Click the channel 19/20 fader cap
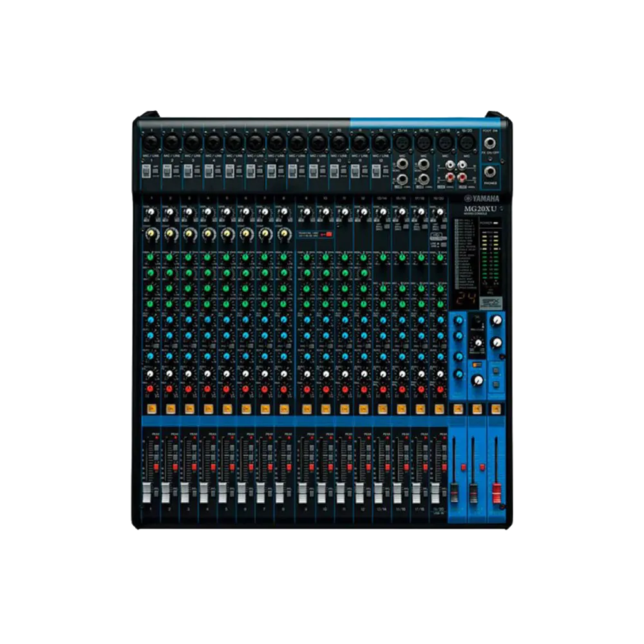This screenshot has height=644, width=644. (x=435, y=493)
